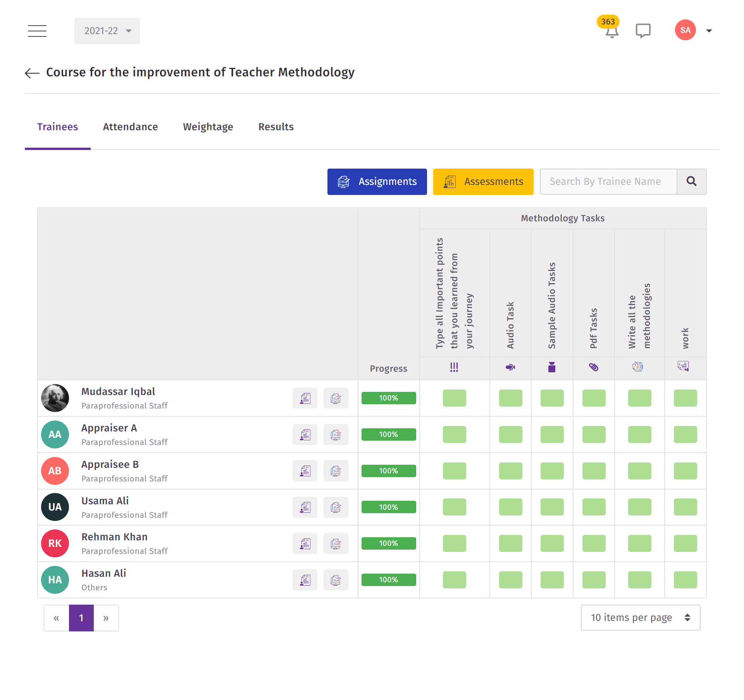The width and height of the screenshot is (744, 700).
Task: Expand the SA user profile dropdown arrow
Action: click(709, 31)
